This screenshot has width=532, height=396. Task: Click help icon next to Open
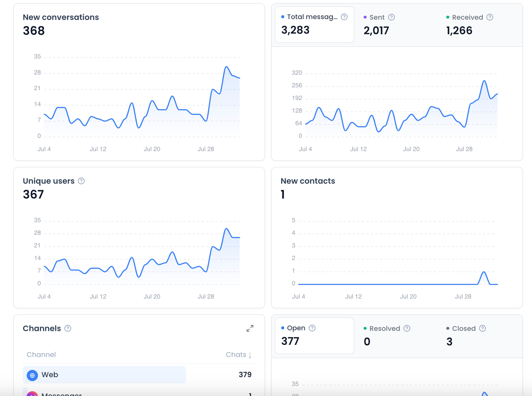pyautogui.click(x=312, y=328)
